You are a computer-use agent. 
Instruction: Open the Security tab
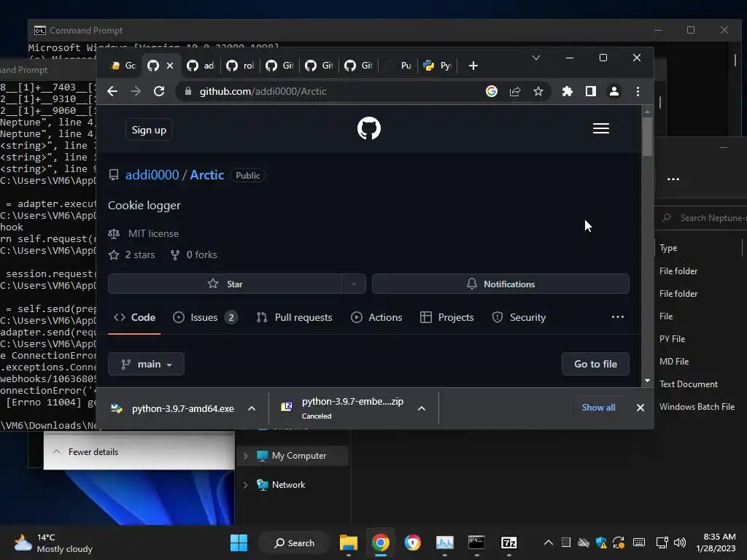point(519,318)
